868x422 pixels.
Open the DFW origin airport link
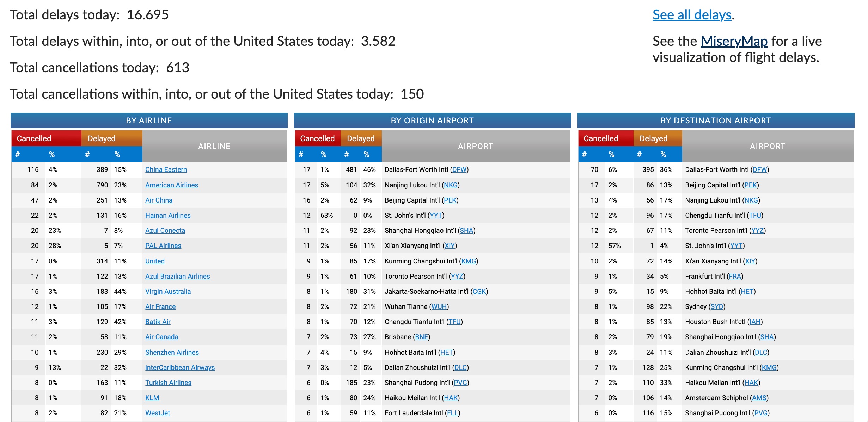[x=460, y=169]
